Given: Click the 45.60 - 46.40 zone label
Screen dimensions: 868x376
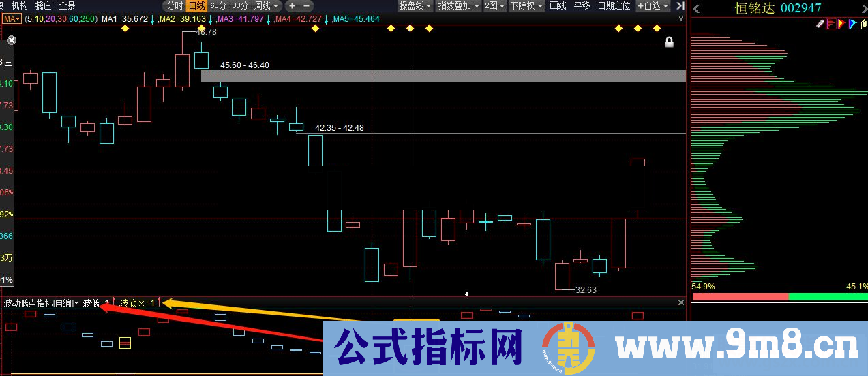Looking at the screenshot, I should pos(245,65).
